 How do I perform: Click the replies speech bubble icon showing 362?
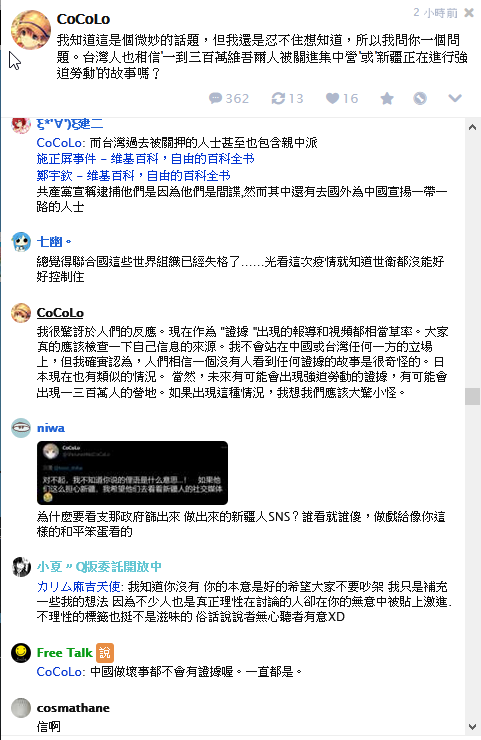point(216,98)
